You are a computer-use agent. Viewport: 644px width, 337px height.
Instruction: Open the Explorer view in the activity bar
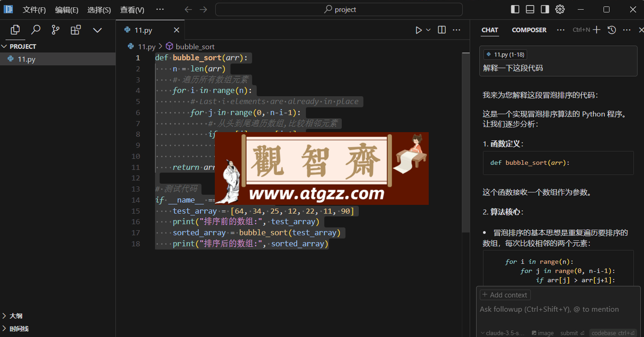15,30
